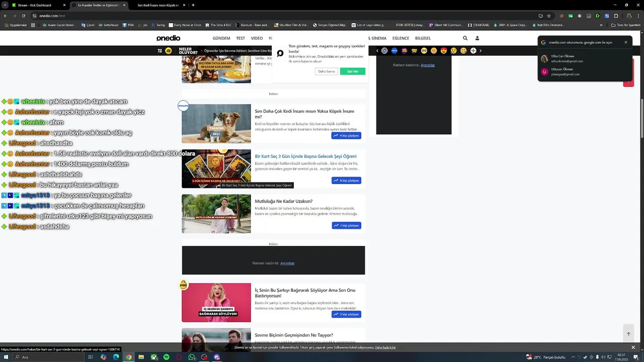Click 'Daha Sonra' notification button

327,71
